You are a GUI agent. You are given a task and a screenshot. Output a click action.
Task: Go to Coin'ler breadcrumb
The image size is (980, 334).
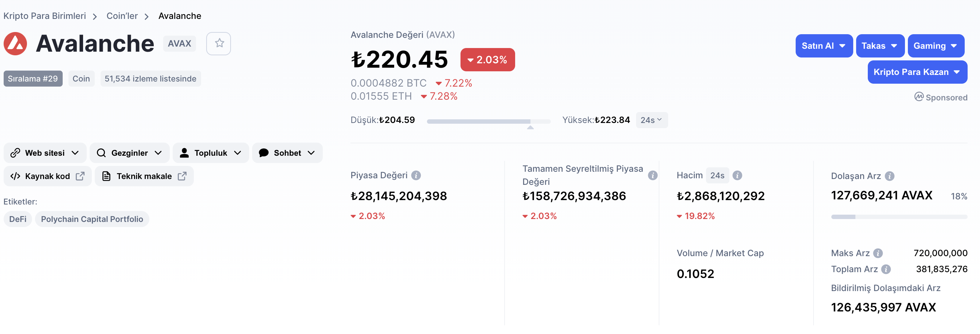(122, 16)
